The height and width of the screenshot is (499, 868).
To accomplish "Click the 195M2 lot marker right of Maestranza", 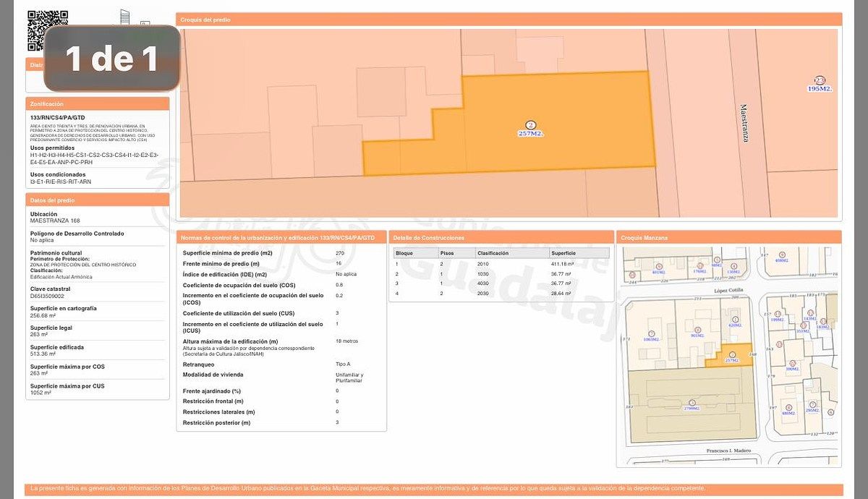I will [x=820, y=85].
